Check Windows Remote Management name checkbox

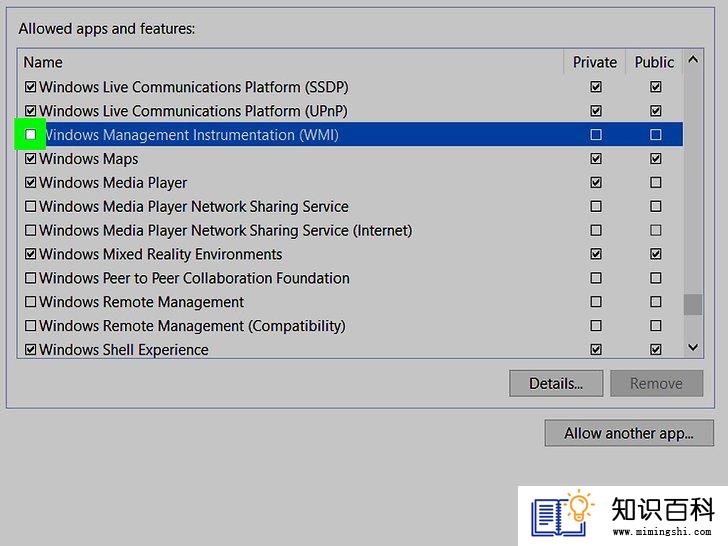coord(30,302)
